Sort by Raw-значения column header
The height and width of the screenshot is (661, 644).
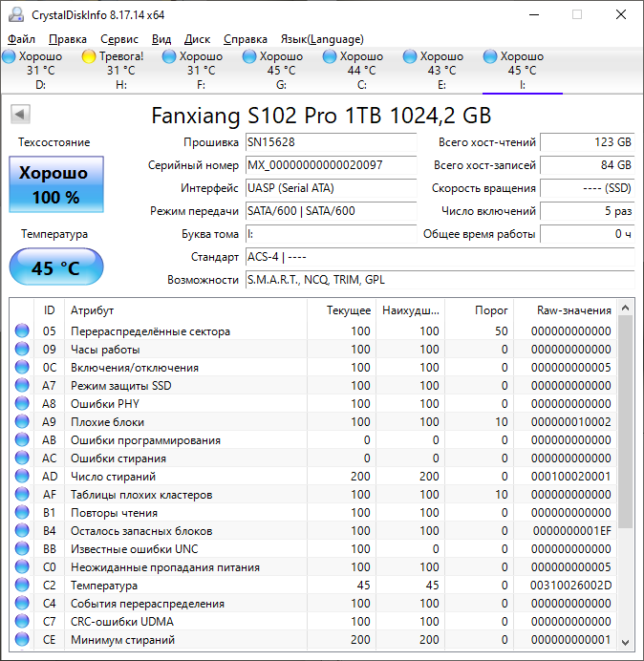[x=571, y=310]
